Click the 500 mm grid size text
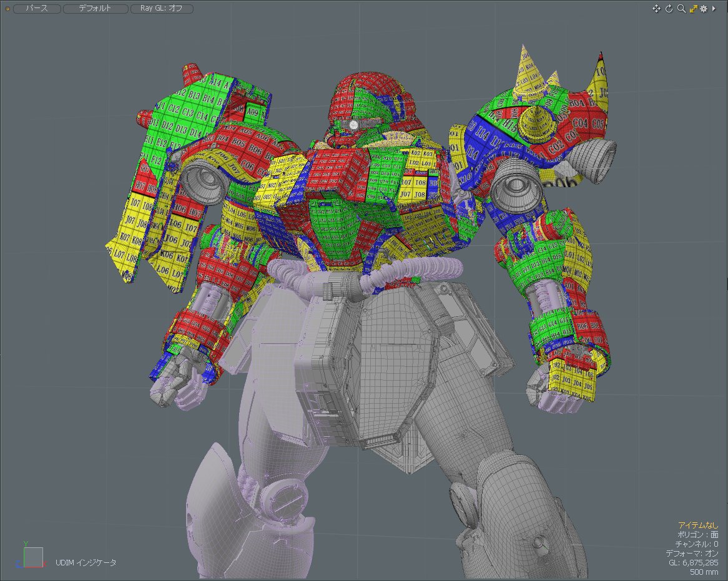 pyautogui.click(x=704, y=572)
